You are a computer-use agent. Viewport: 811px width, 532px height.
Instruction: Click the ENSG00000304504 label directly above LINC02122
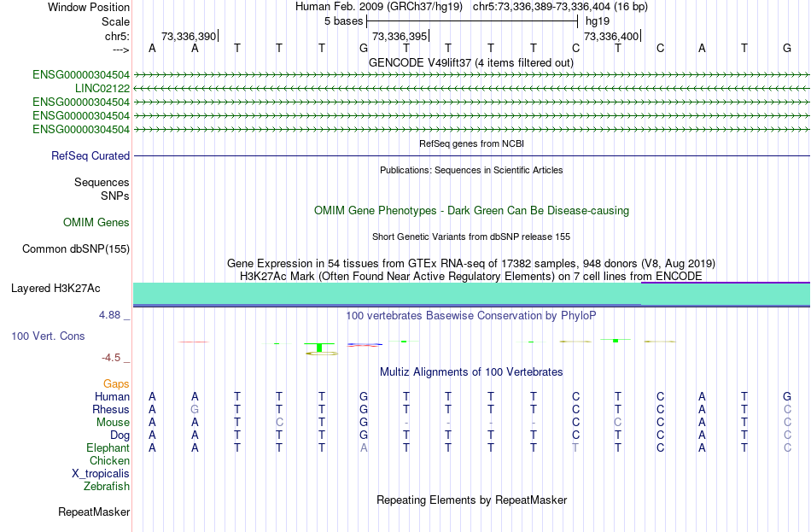click(x=81, y=75)
